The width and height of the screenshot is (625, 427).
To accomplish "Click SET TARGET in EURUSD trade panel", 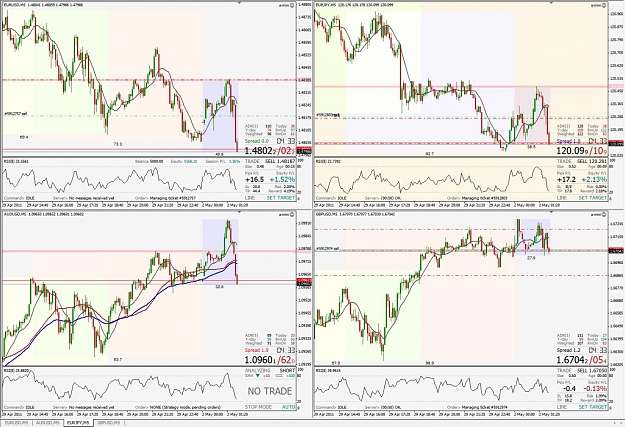I will click(x=281, y=198).
